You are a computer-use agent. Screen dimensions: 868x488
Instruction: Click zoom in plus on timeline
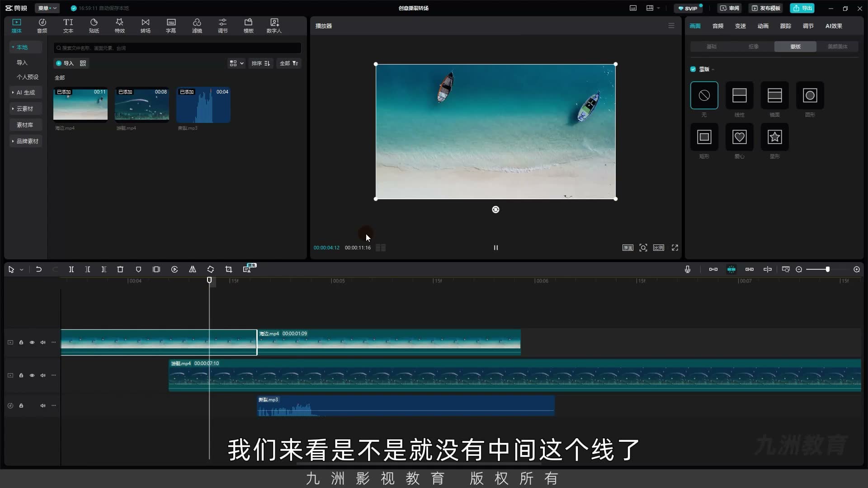[856, 269]
